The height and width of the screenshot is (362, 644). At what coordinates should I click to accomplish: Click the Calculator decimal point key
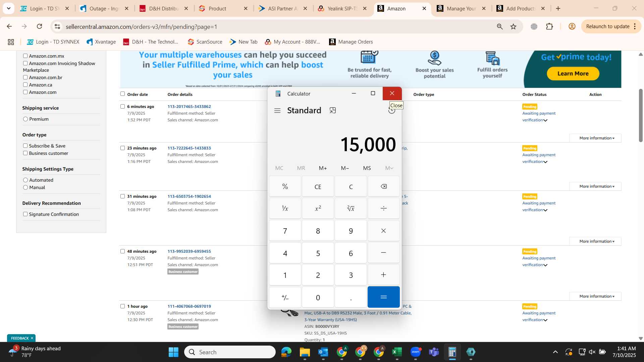pos(351,297)
